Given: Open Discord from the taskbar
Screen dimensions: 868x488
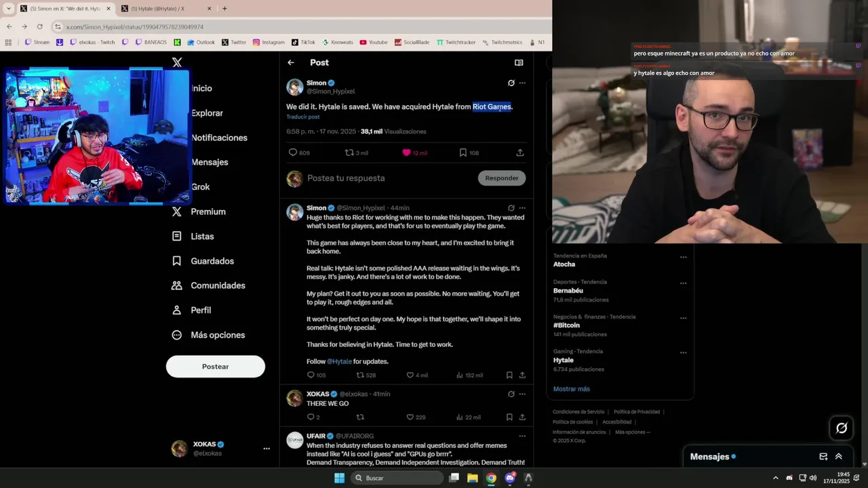Looking at the screenshot, I should click(x=510, y=478).
